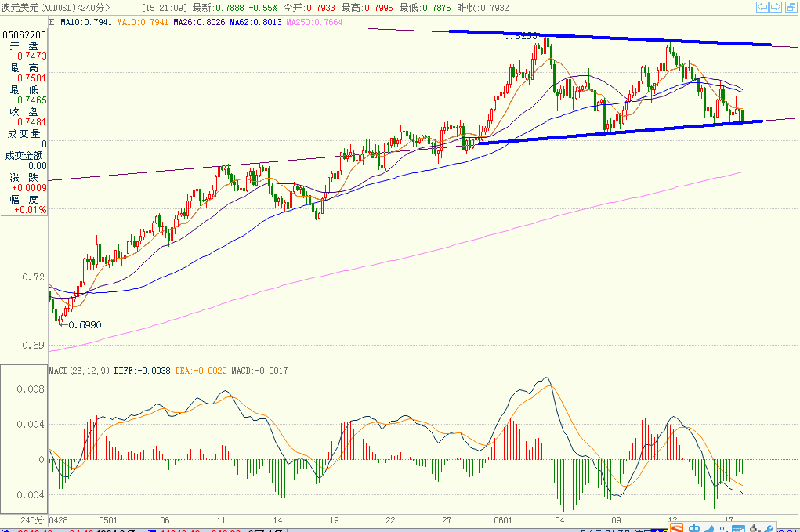Viewport: 800px width, 532px height.
Task: Click the 成交量 label in left panel
Action: (x=24, y=134)
